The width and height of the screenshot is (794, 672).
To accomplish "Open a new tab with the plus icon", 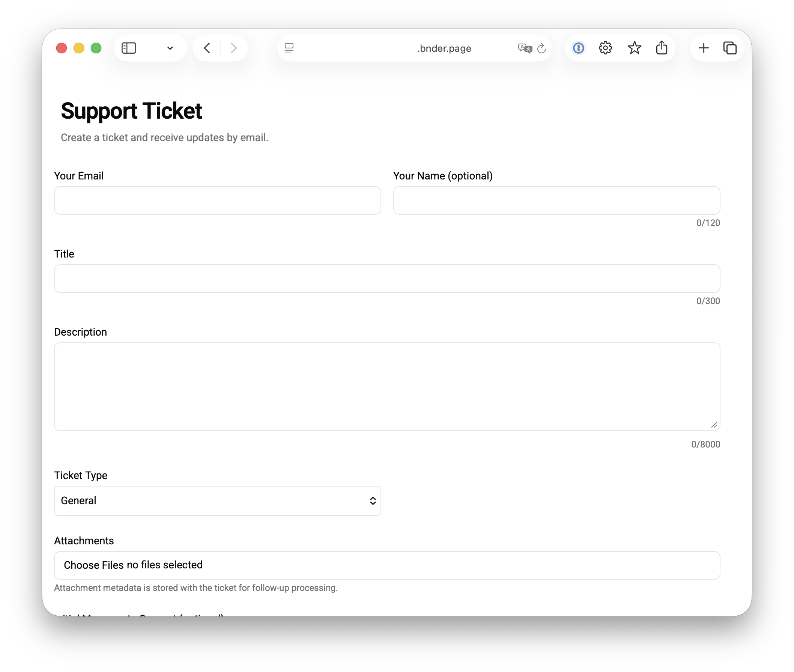I will [703, 48].
